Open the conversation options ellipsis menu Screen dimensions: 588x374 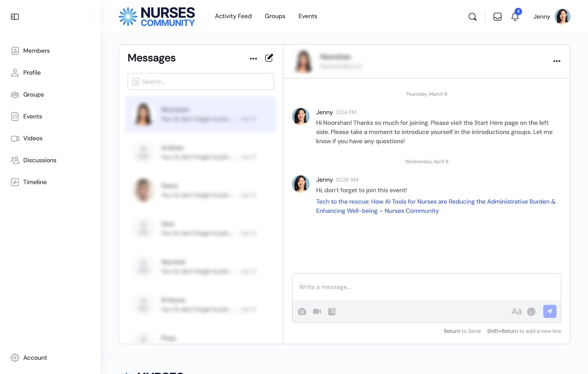[x=556, y=61]
